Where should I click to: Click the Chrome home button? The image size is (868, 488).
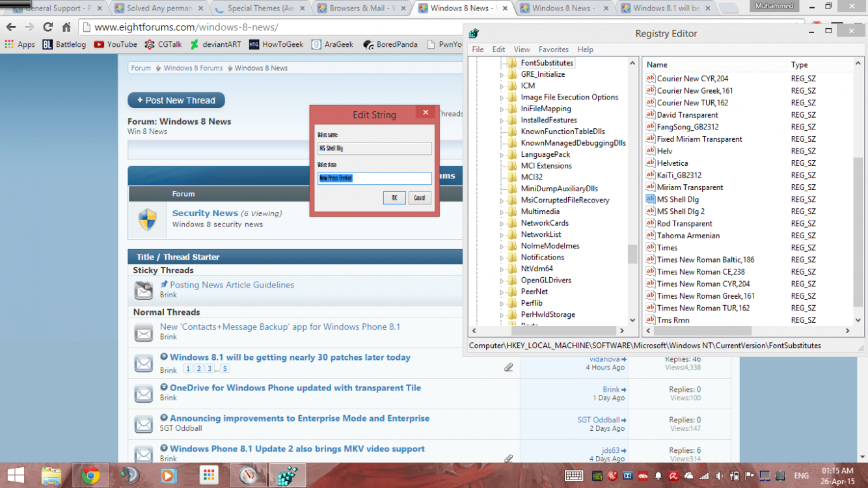(x=66, y=27)
